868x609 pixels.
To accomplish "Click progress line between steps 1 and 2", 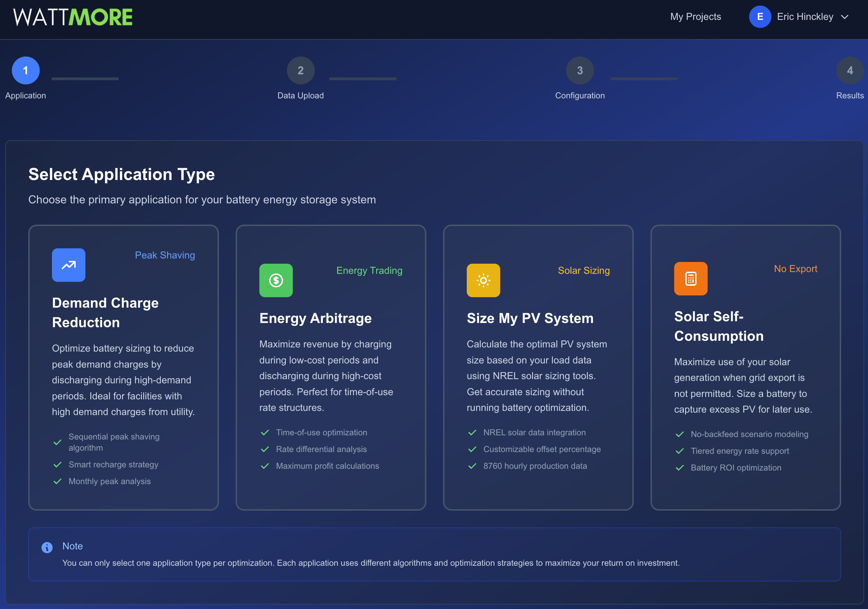I will click(x=85, y=79).
